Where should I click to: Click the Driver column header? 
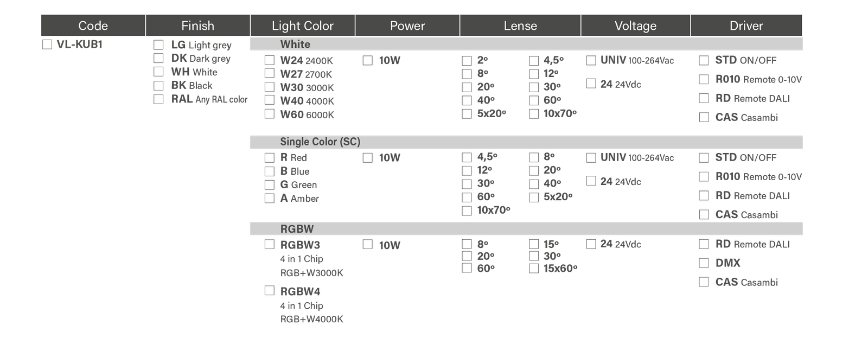point(746,25)
